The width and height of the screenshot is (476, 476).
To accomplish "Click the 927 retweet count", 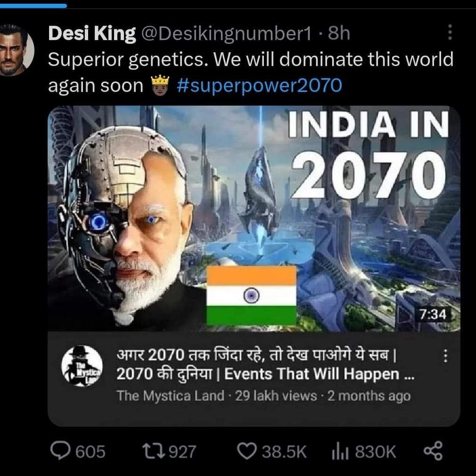I will click(x=182, y=452).
